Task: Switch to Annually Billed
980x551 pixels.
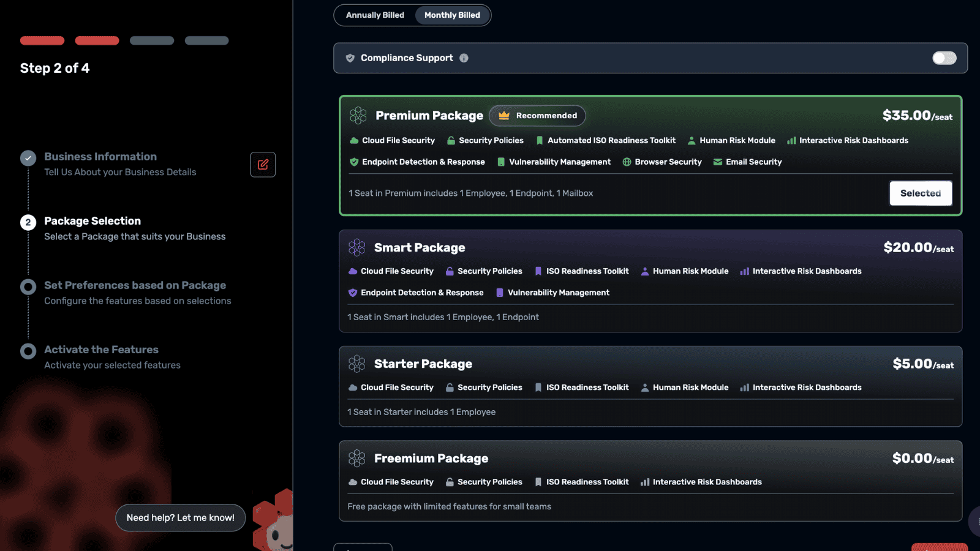Action: pos(375,15)
